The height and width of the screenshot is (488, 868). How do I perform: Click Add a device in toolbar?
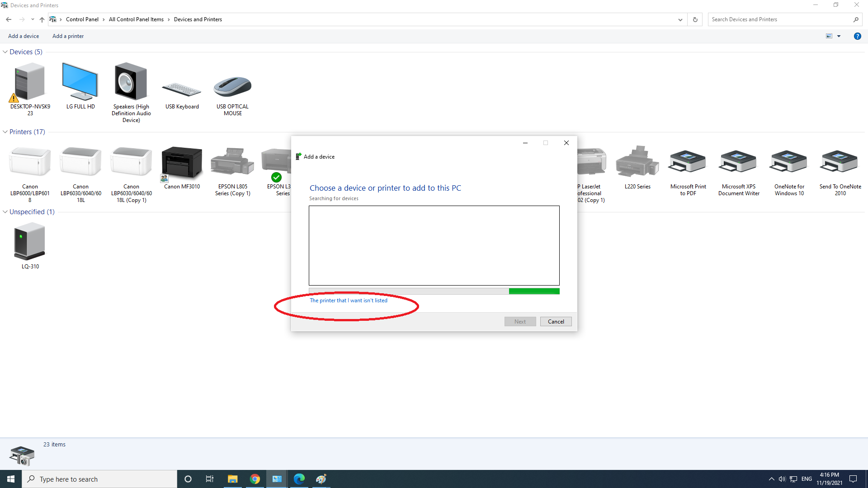[x=24, y=36]
